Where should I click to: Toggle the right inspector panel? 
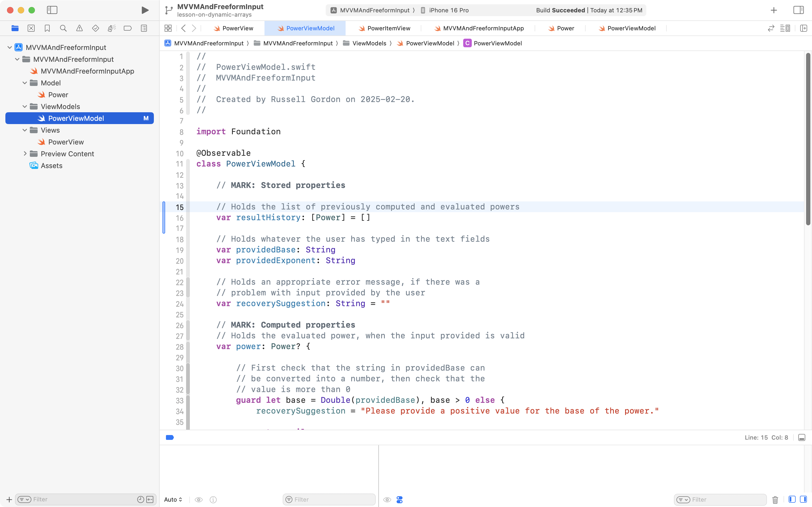pyautogui.click(x=799, y=10)
